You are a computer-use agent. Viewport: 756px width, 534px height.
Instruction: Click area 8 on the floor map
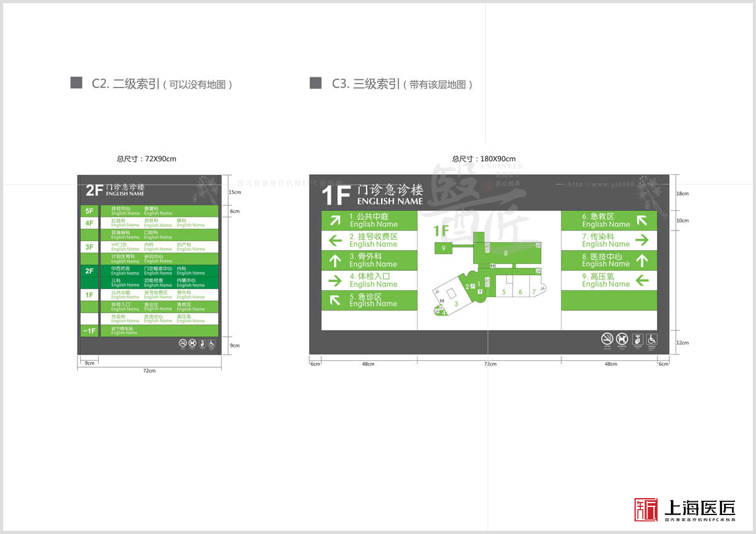pyautogui.click(x=506, y=253)
